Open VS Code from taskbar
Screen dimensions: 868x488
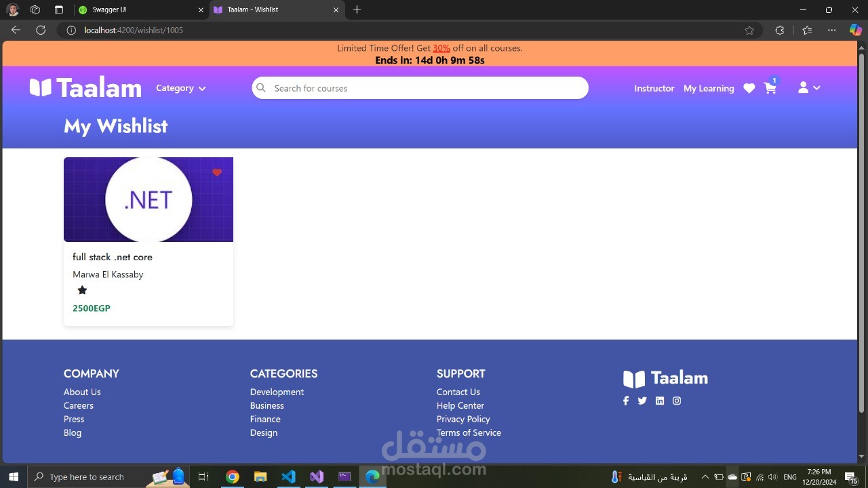288,476
